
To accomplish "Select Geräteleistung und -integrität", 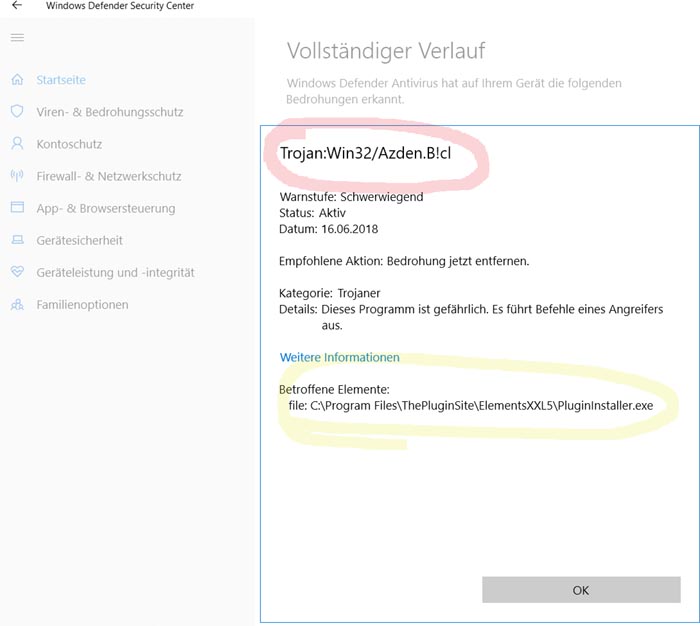I will pyautogui.click(x=116, y=273).
